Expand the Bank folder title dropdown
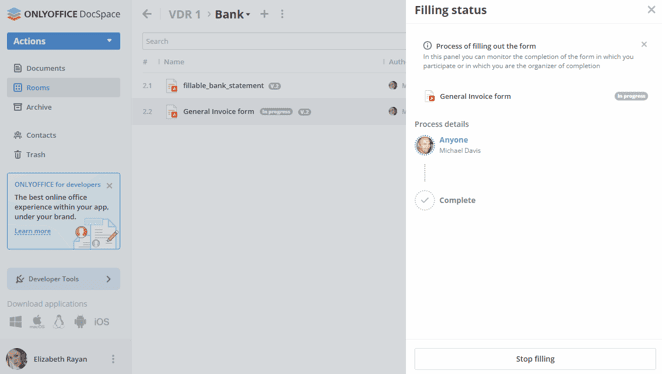The image size is (662, 374). (248, 15)
